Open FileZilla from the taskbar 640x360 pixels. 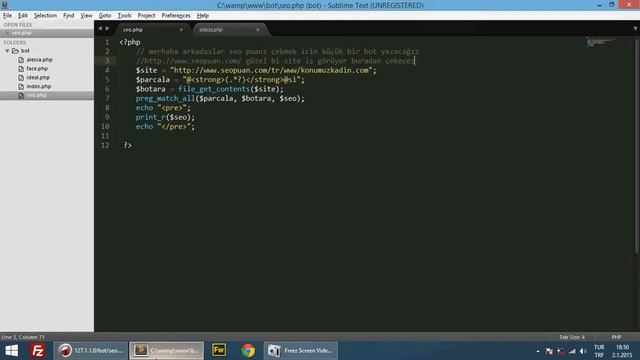[x=38, y=351]
